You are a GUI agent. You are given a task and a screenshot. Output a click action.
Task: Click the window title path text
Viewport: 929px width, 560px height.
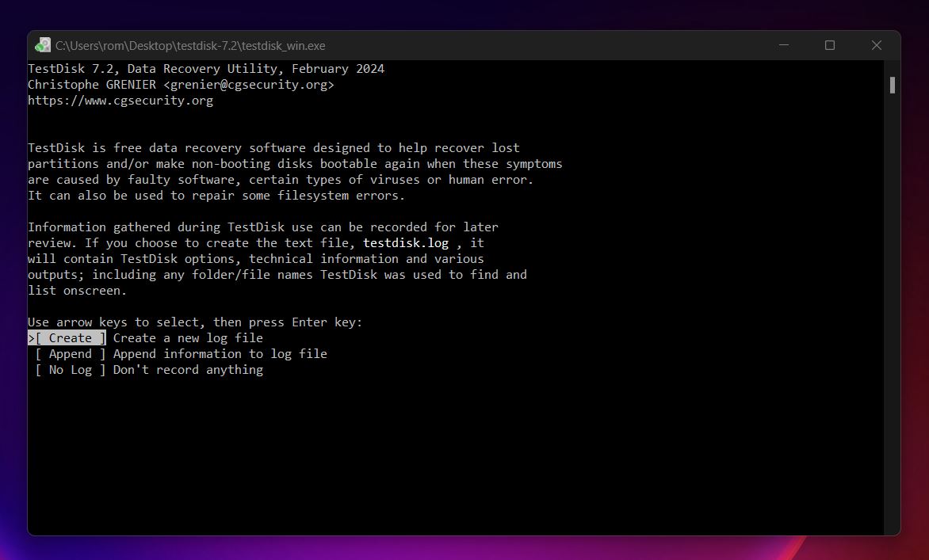click(x=190, y=46)
